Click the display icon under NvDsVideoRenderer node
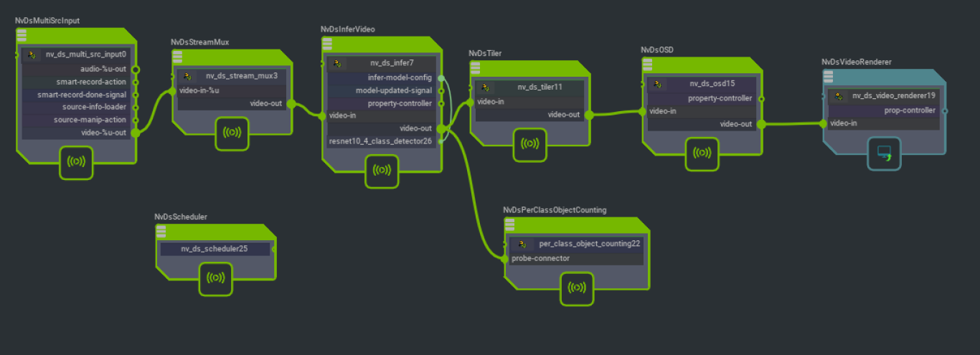The width and height of the screenshot is (980, 355). [884, 153]
